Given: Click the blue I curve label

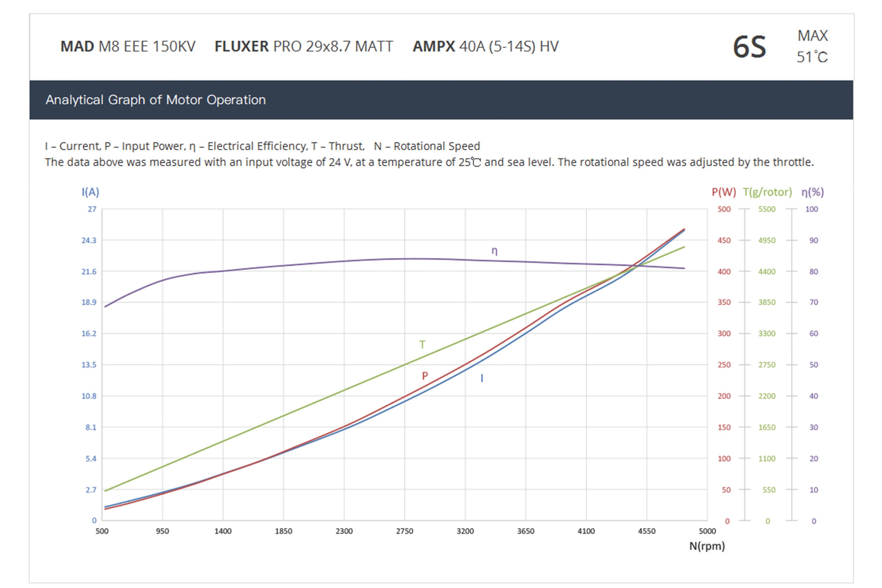Looking at the screenshot, I should tap(482, 378).
